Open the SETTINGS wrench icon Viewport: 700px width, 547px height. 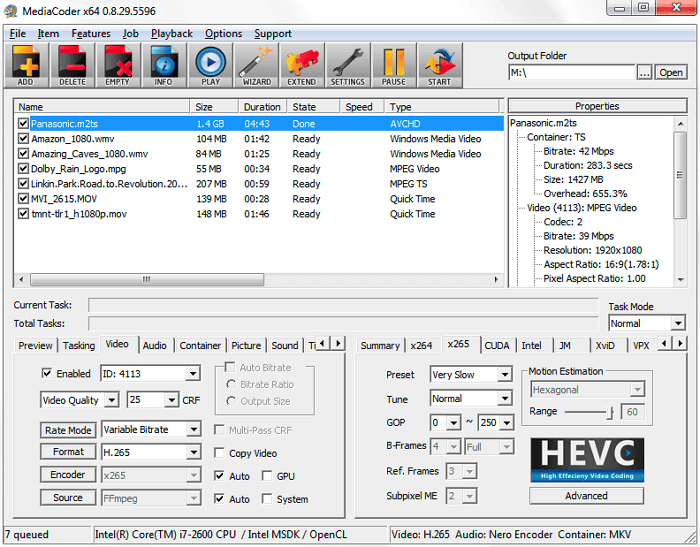[x=348, y=66]
